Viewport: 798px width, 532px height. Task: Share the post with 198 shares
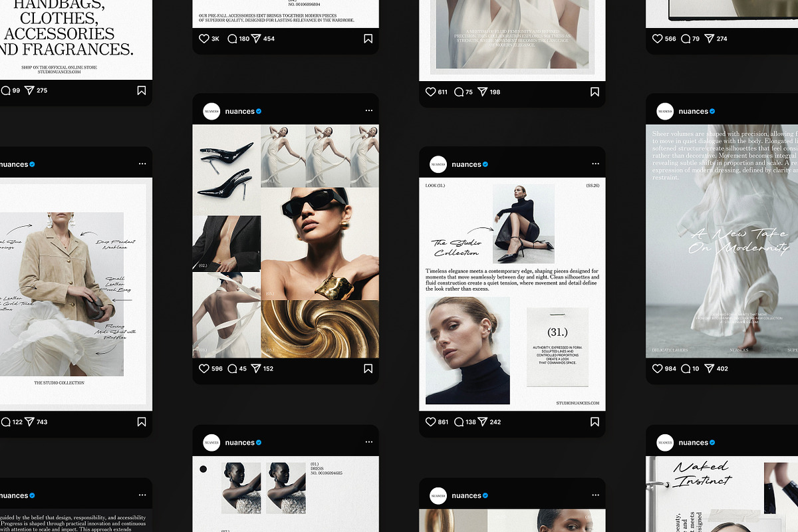(482, 92)
